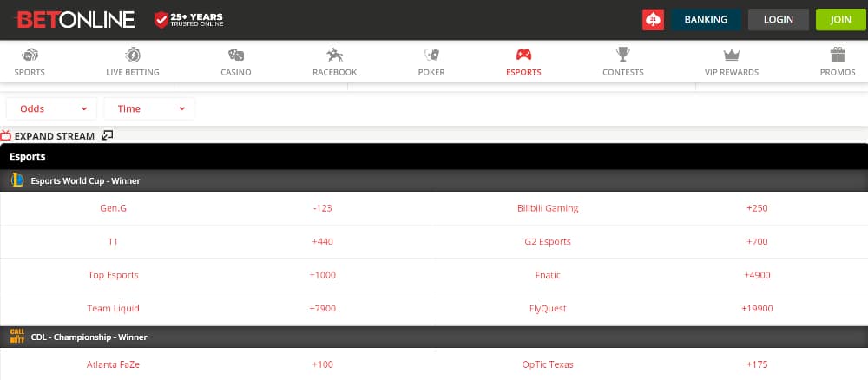
Task: Pick the +440 odds
Action: [x=322, y=242]
